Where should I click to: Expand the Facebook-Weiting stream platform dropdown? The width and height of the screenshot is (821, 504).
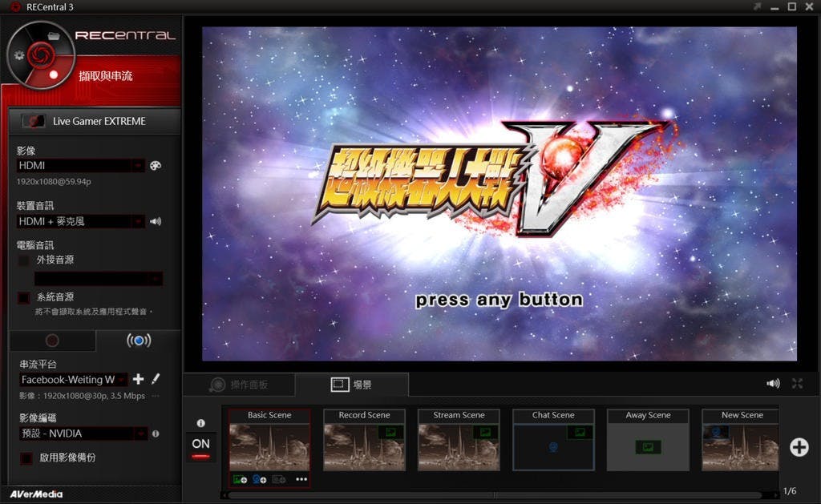[x=121, y=380]
